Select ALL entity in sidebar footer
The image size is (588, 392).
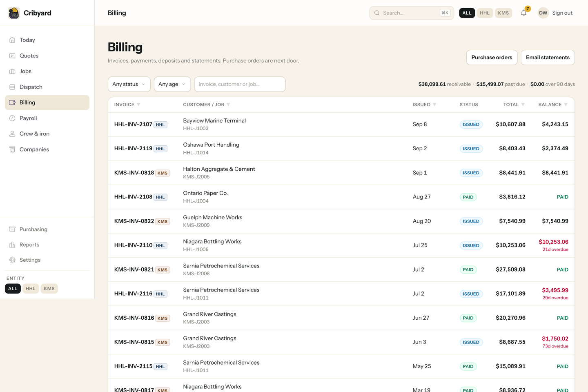[13, 289]
